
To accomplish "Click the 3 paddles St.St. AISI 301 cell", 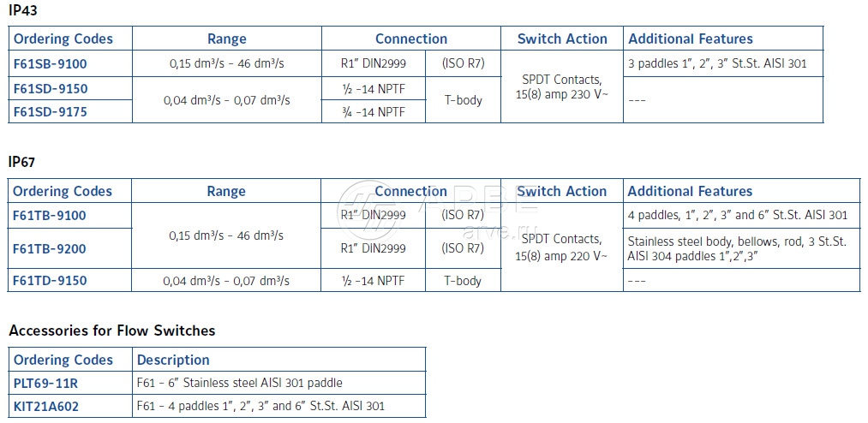I will [x=717, y=63].
